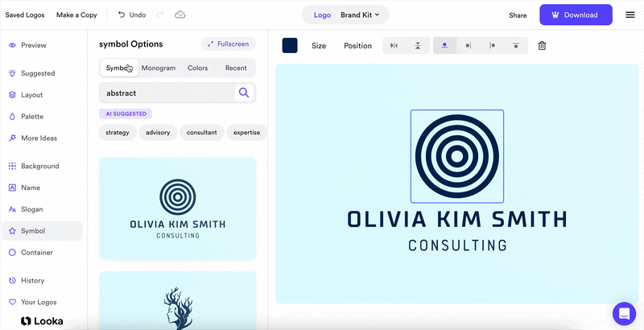Screen dimensions: 644x330
Task: Select the 'strategy' suggestion tag
Action: [x=118, y=132]
